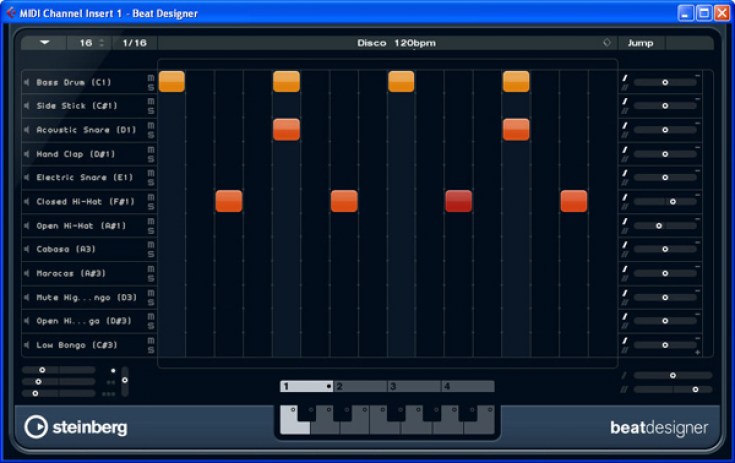Open the Disco 120bpm preset selector
This screenshot has height=463, width=735.
tap(387, 43)
